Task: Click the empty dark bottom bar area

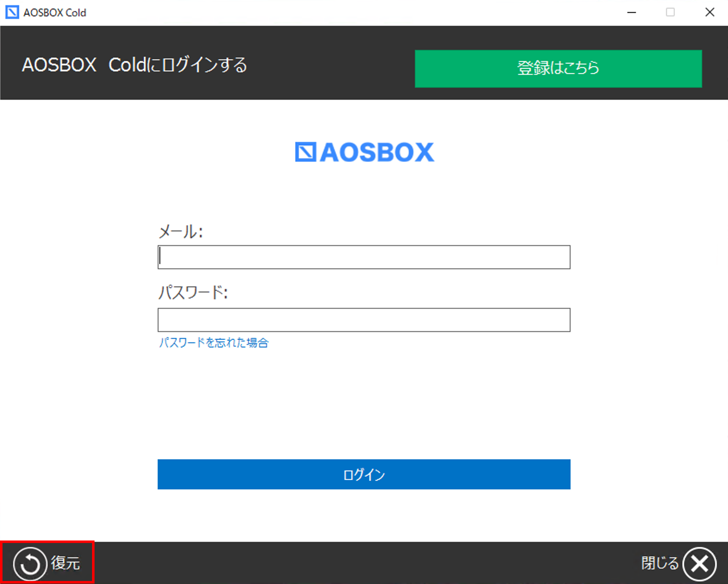Action: coord(365,563)
